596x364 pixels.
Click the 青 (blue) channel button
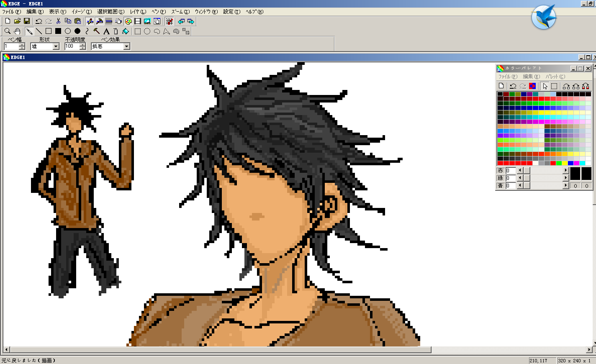click(500, 186)
